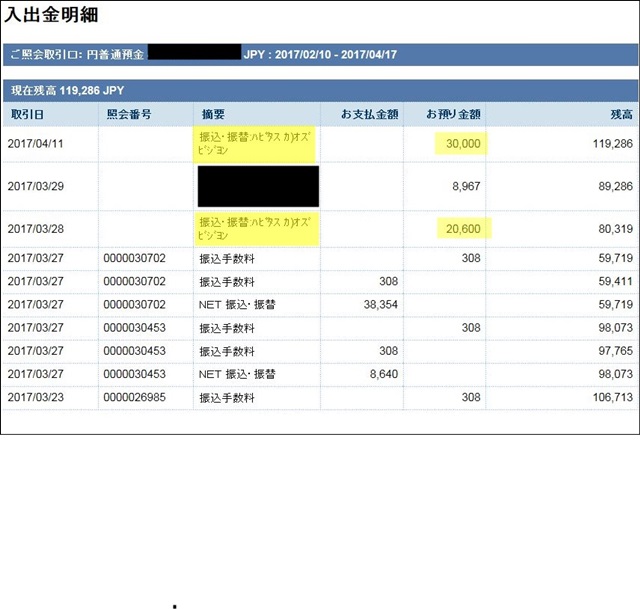Click NET 振込・振替 in the 38,354 row

point(237,304)
